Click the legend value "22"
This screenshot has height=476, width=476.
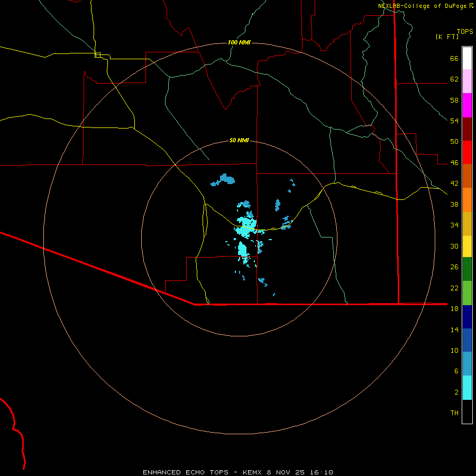454,288
